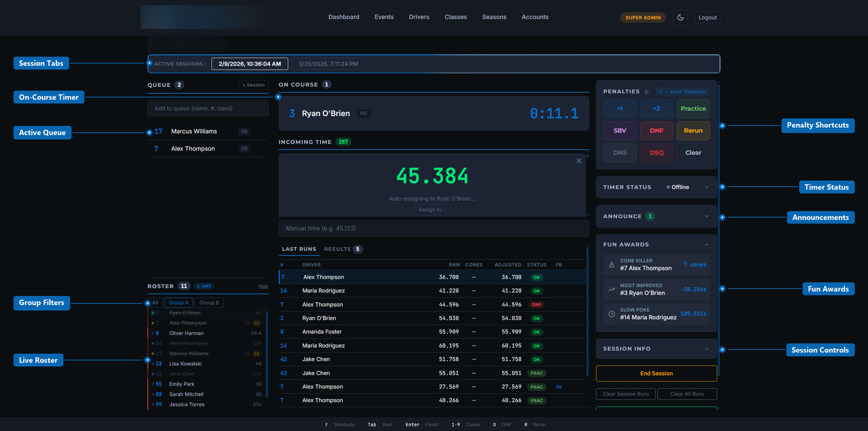Click the SUPER ADMIN badge
The width and height of the screenshot is (868, 431).
pos(643,17)
